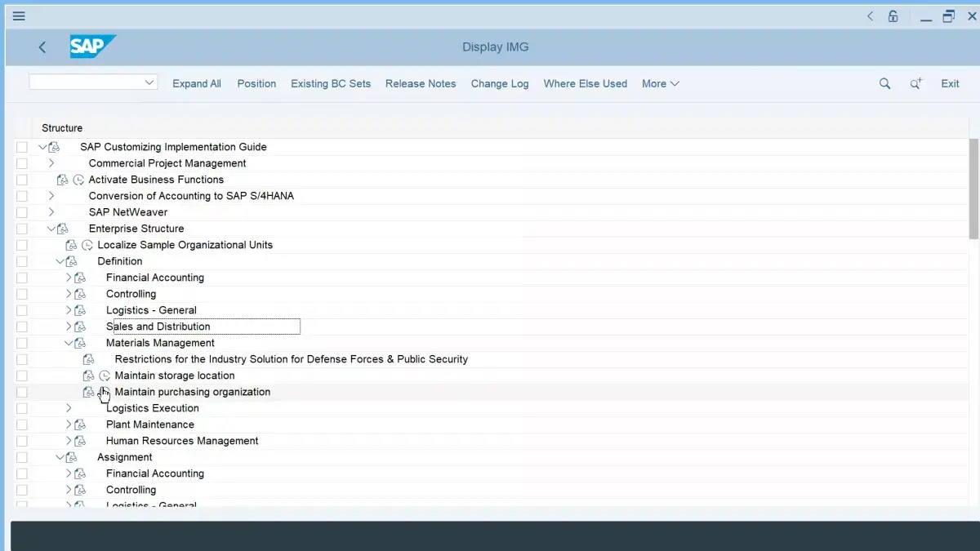The image size is (980, 551).
Task: Click documentation icon beside SAP Customizing Implementation Guide
Action: pos(54,147)
